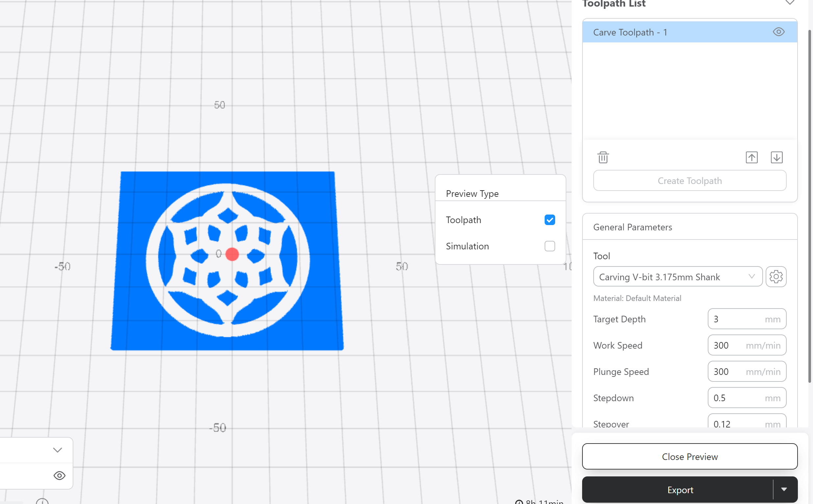Screen dimensions: 813x504
Task: Toggle eye icon in bottom-left panel
Action: [x=60, y=476]
